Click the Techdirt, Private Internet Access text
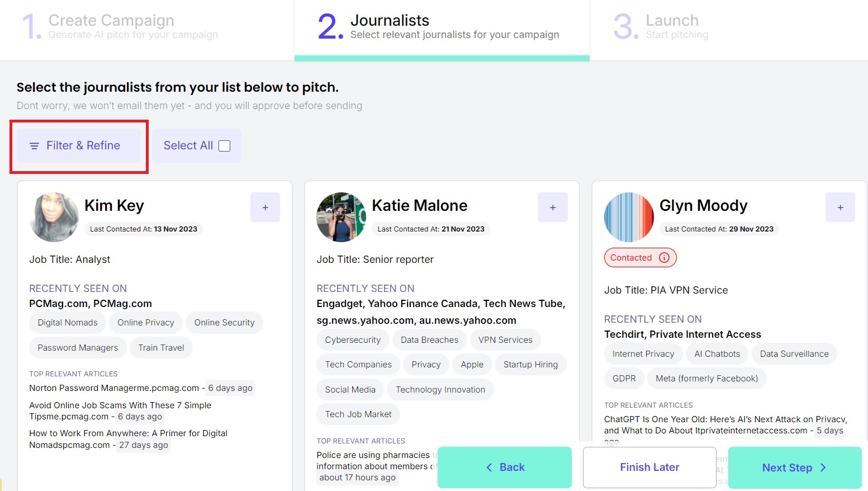Viewport: 868px width, 491px height. tap(682, 334)
